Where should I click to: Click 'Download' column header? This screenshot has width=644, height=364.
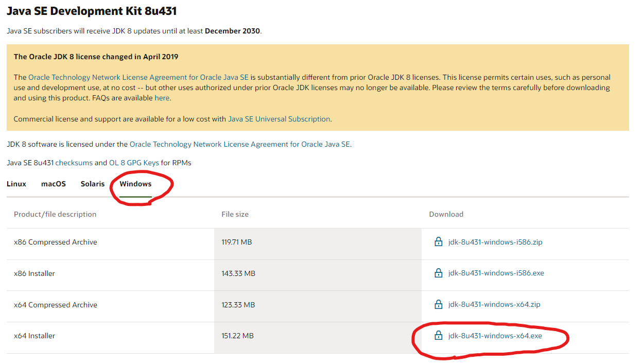pos(446,214)
